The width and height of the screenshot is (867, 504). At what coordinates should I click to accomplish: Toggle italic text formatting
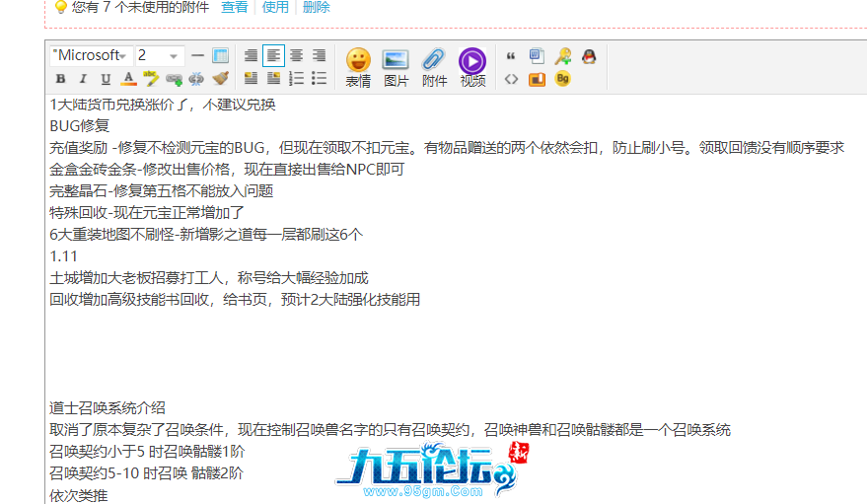click(83, 79)
